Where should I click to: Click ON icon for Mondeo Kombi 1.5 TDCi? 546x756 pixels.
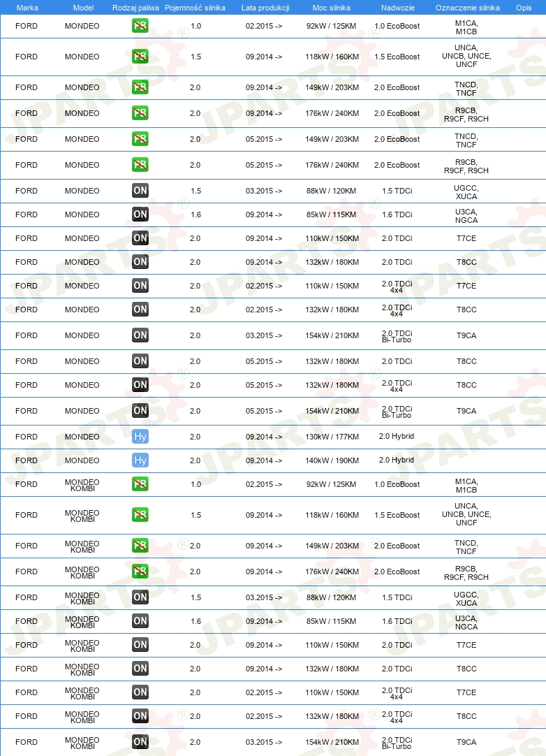(x=140, y=597)
